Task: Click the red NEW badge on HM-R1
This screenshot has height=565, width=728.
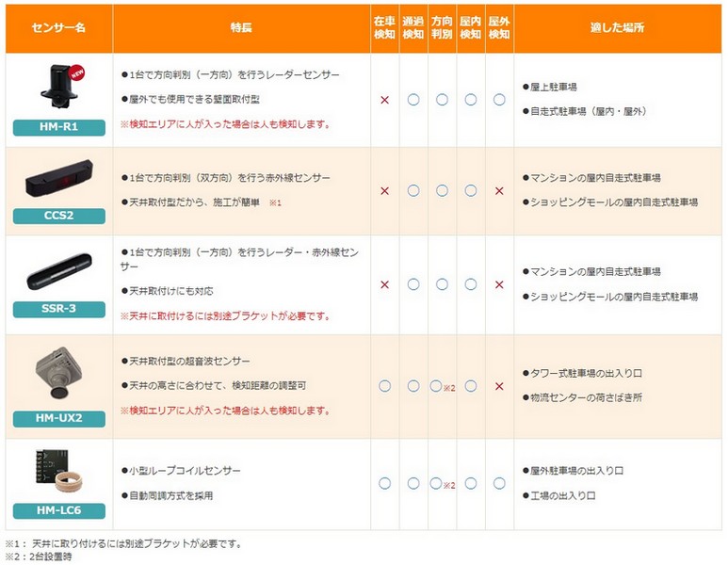Action: (x=78, y=72)
